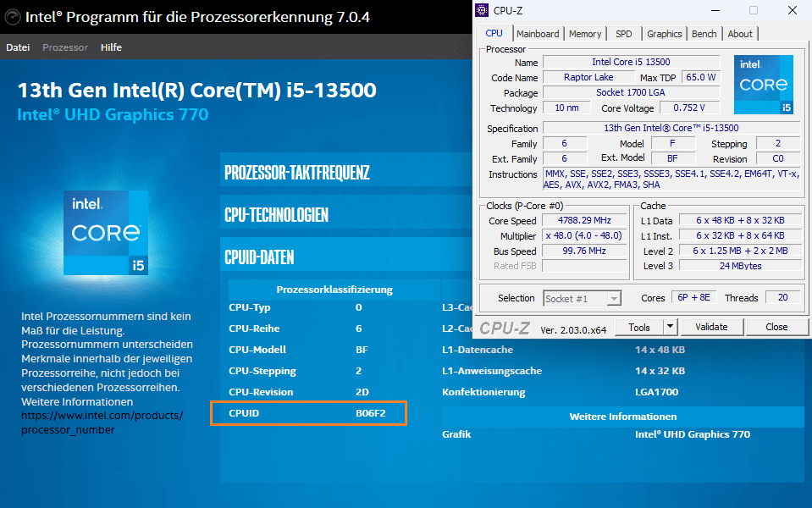The height and width of the screenshot is (508, 812).
Task: Click the Level 2 cache value in CPU-Z
Action: pos(741,251)
